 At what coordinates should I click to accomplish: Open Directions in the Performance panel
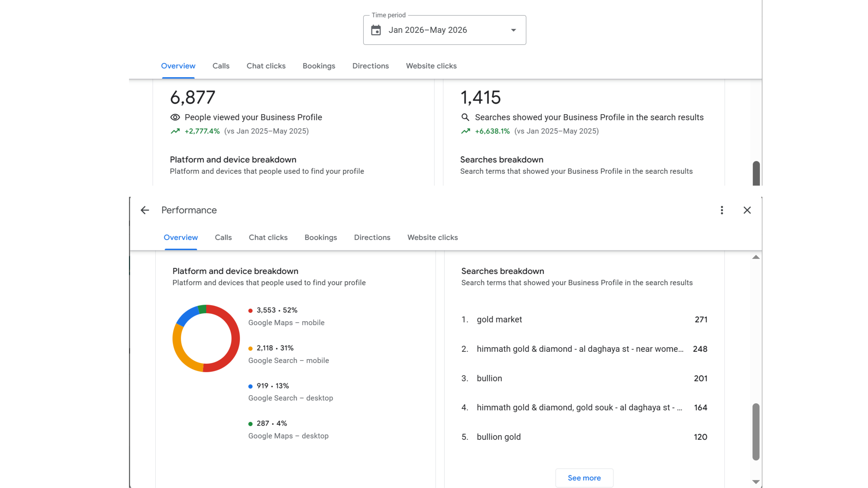click(372, 237)
